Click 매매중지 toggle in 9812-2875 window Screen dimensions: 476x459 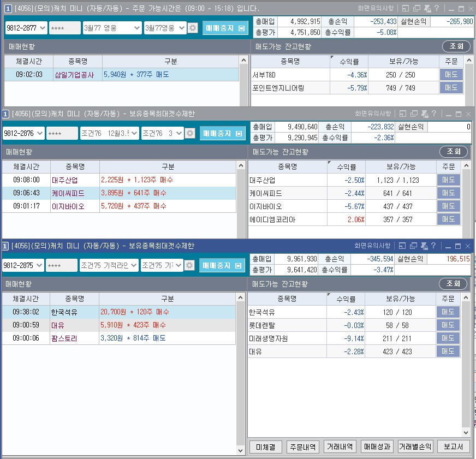coord(222,266)
